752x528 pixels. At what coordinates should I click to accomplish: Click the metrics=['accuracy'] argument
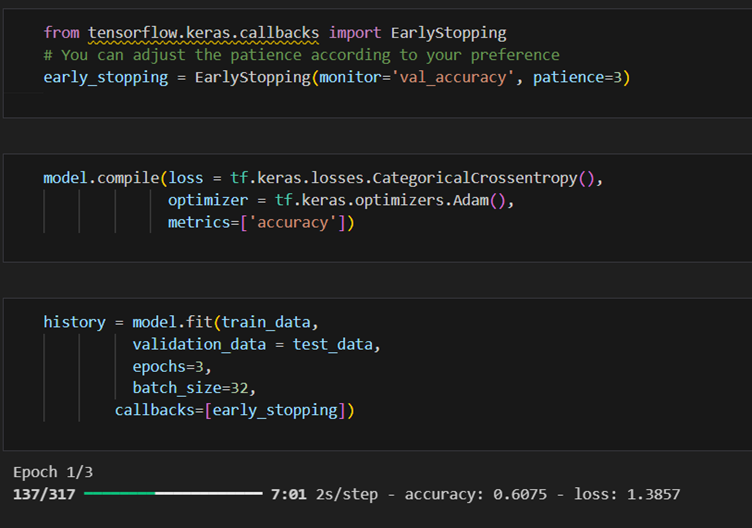pyautogui.click(x=261, y=222)
